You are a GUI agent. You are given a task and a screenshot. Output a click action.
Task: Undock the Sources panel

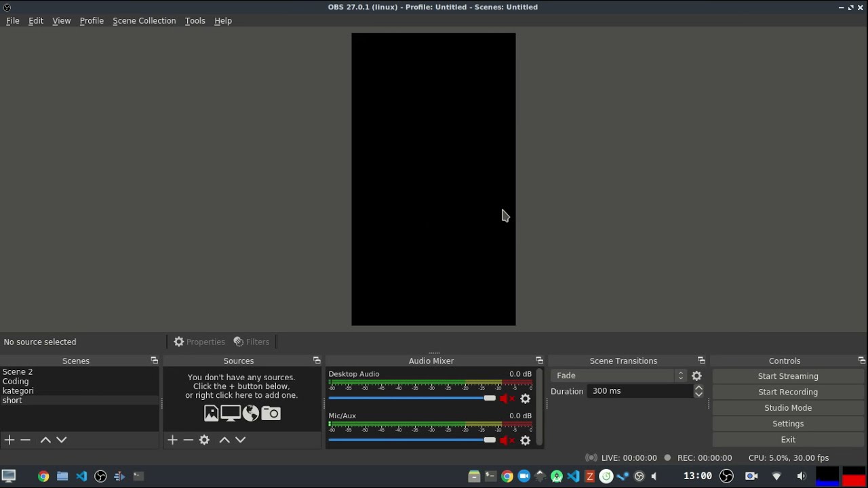(317, 361)
